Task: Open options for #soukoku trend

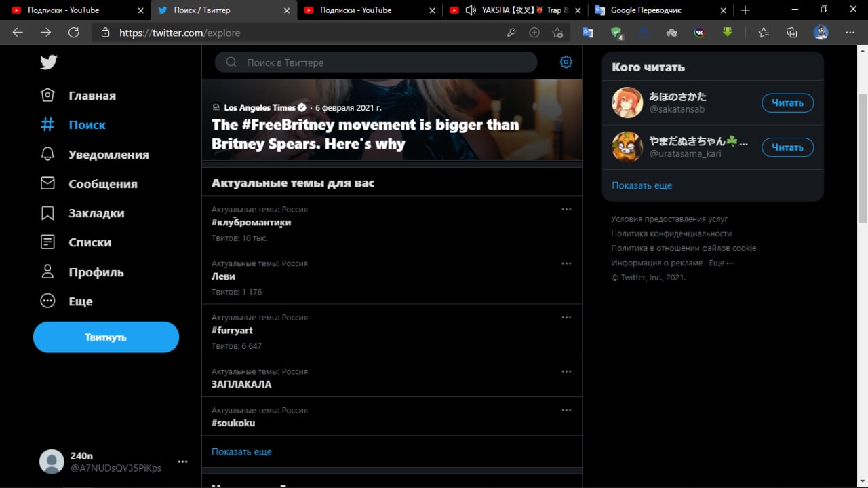Action: [566, 410]
